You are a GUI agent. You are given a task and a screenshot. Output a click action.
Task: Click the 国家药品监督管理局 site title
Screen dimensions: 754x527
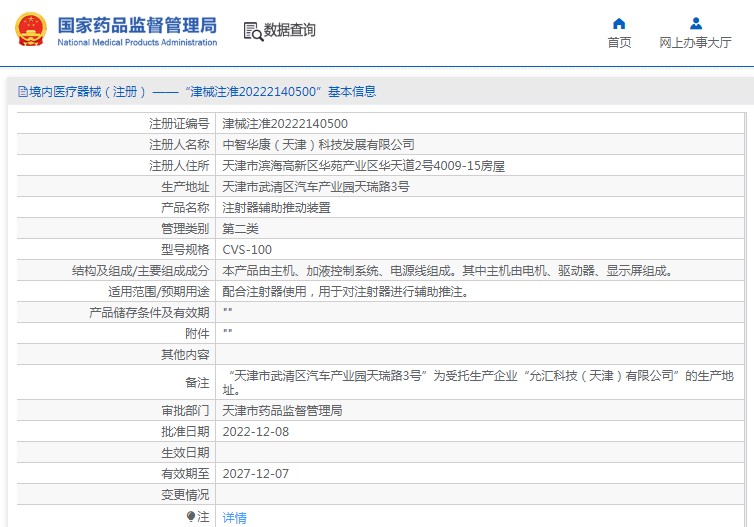coord(136,25)
